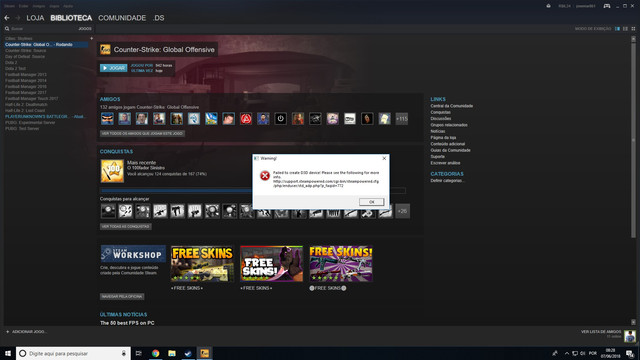Open the notifications inbox icon
Image resolution: width=640 pixels, height=360 pixels.
549,6
